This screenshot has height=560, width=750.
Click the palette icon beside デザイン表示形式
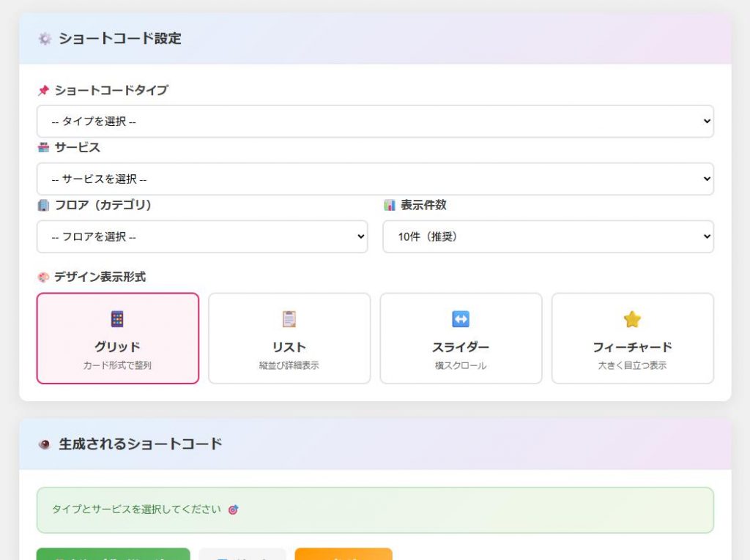tap(43, 277)
